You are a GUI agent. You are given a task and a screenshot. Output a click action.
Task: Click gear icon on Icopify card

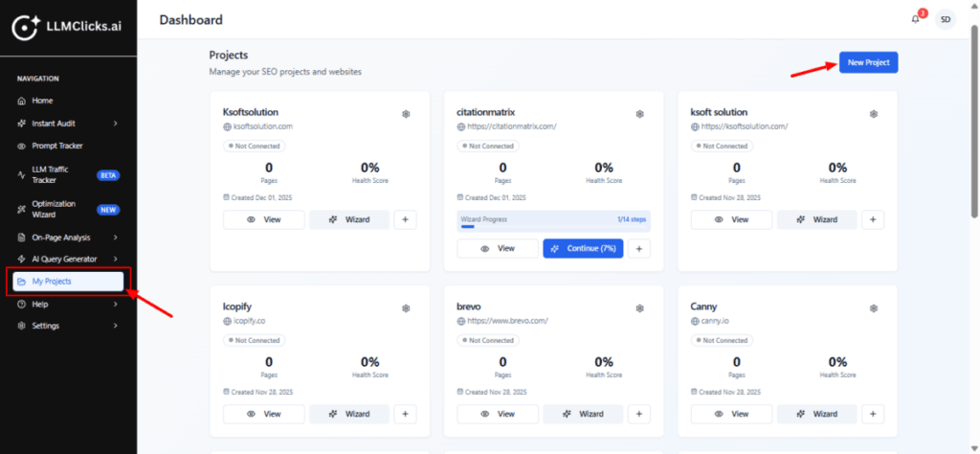point(406,307)
